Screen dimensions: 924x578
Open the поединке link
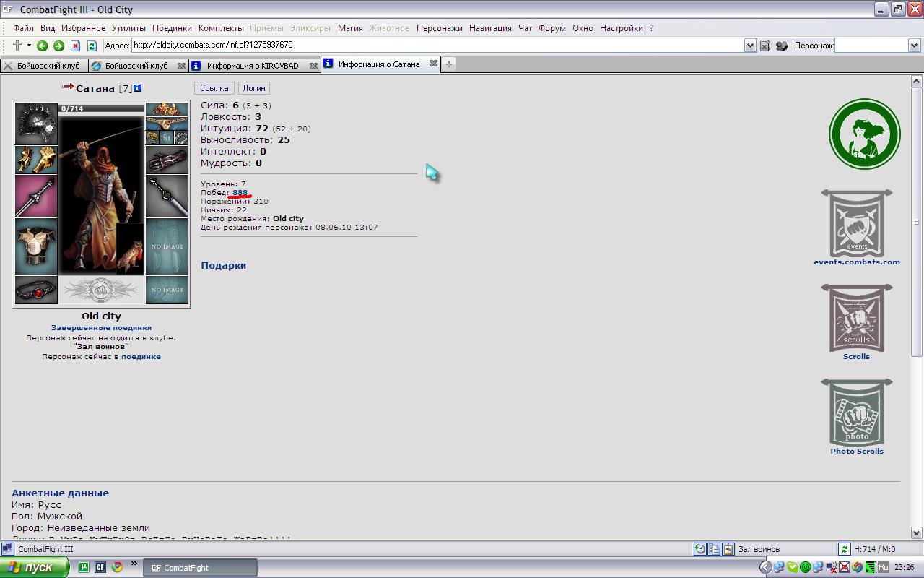(x=141, y=356)
